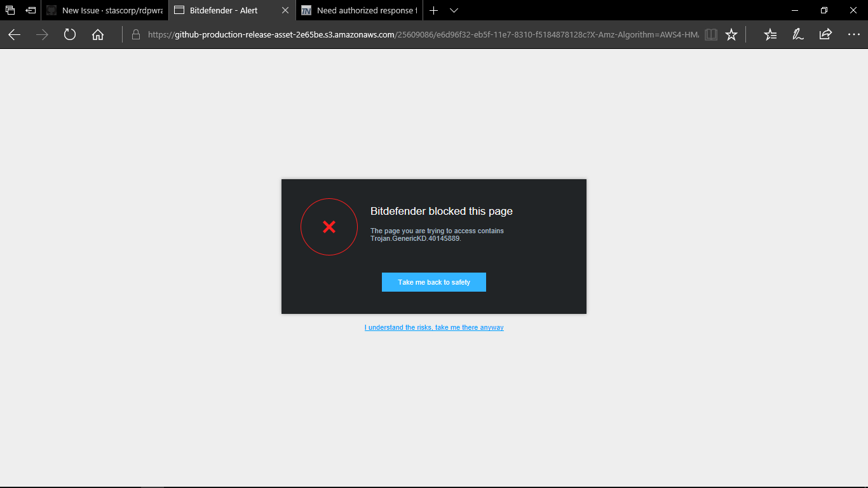Switch to the New Issue stascorp/rdpwrap tab
Viewport: 868px width, 488px height.
pyautogui.click(x=105, y=10)
